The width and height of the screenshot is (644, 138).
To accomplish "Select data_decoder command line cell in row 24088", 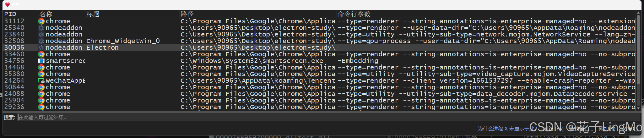I will tap(486, 94).
